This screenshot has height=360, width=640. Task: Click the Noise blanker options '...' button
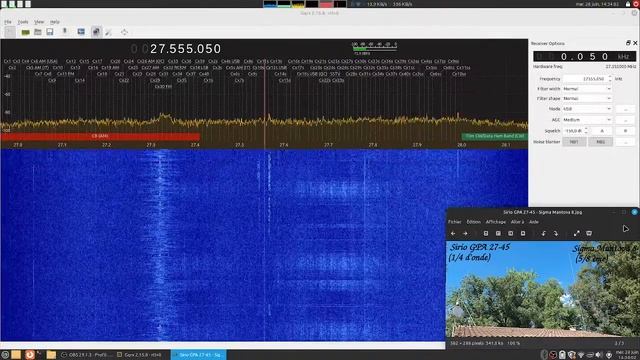625,142
